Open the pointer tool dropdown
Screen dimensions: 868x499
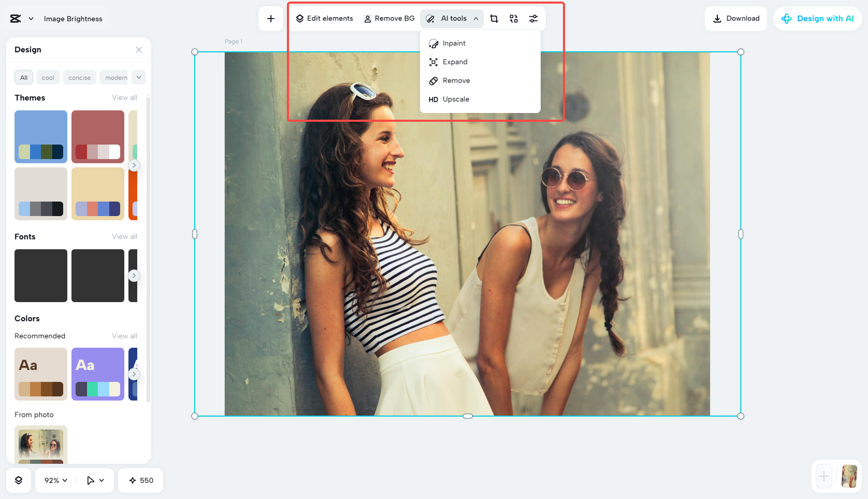tap(95, 480)
